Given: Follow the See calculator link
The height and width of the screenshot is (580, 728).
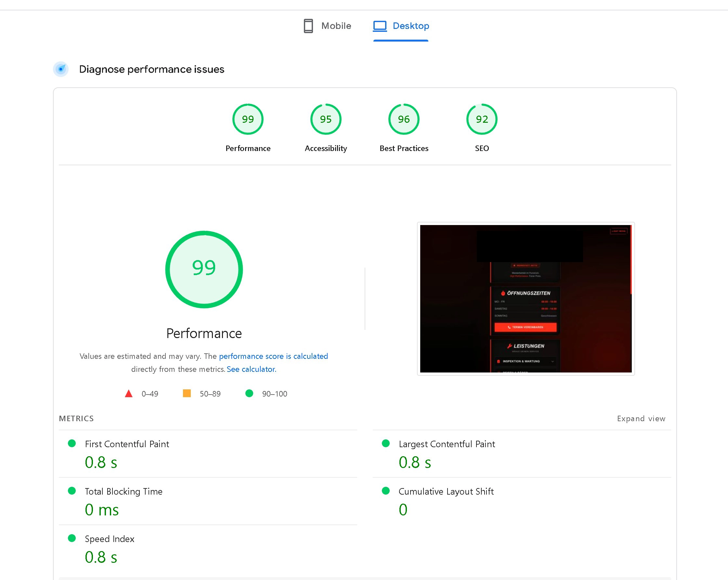Looking at the screenshot, I should pyautogui.click(x=251, y=369).
